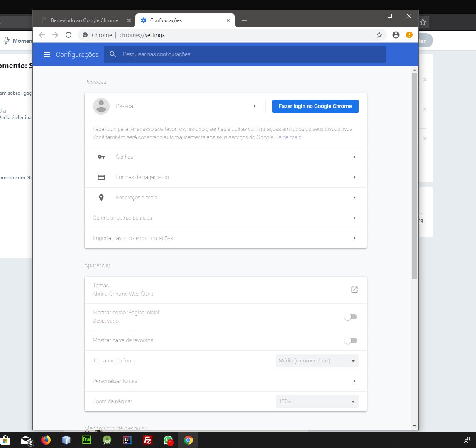The width and height of the screenshot is (476, 448).
Task: Click the Formas de pagamento label
Action: pyautogui.click(x=142, y=177)
